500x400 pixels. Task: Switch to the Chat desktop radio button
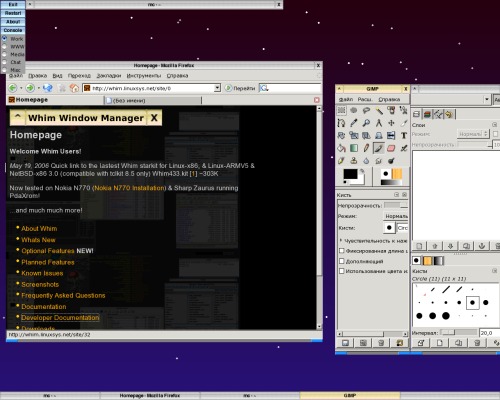(x=4, y=62)
